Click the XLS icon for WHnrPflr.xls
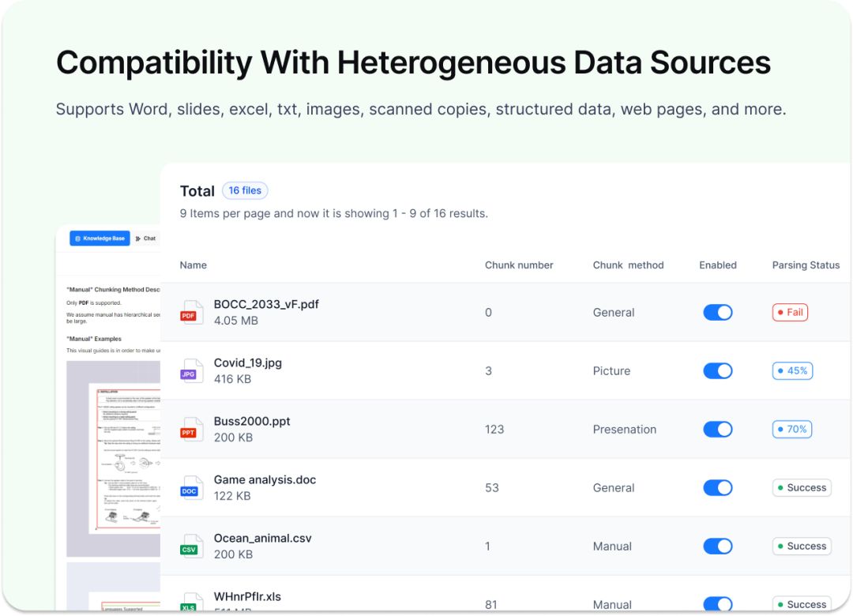This screenshot has height=616, width=853. [191, 603]
